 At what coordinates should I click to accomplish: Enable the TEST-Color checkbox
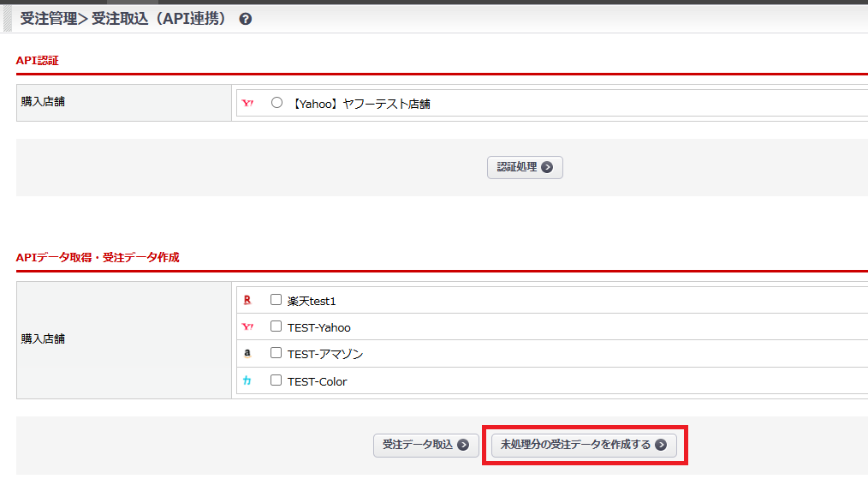[x=276, y=380]
